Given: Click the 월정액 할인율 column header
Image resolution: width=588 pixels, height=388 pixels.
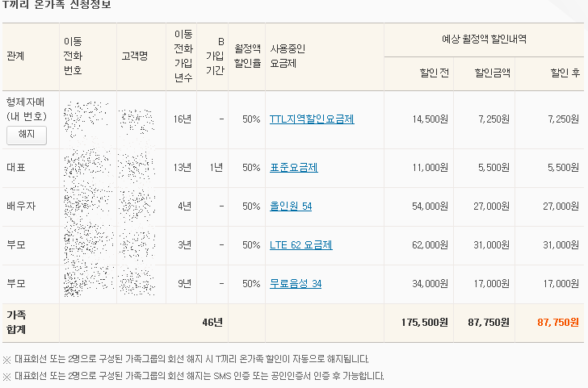Looking at the screenshot, I should point(247,56).
